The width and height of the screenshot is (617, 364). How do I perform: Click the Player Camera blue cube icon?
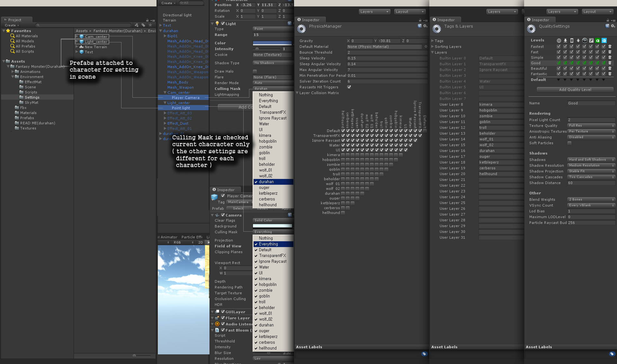214,197
